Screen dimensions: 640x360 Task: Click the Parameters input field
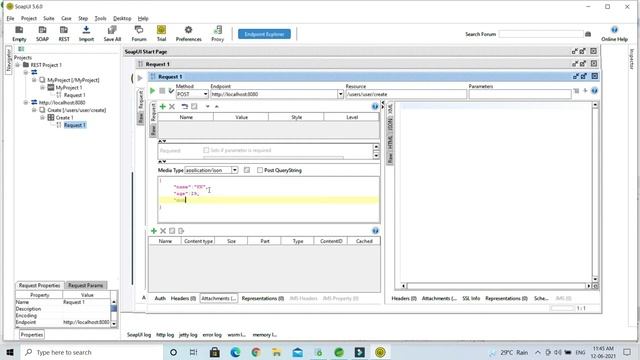point(520,94)
